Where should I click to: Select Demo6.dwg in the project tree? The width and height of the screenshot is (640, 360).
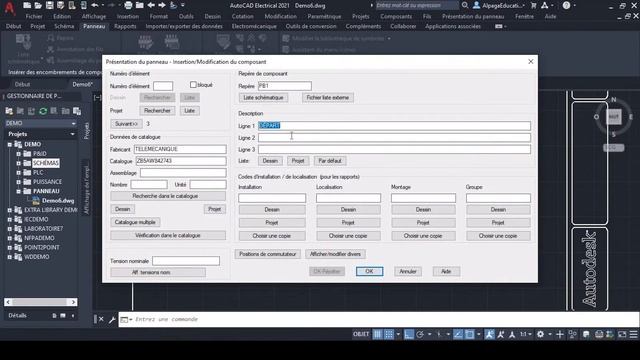click(x=58, y=201)
